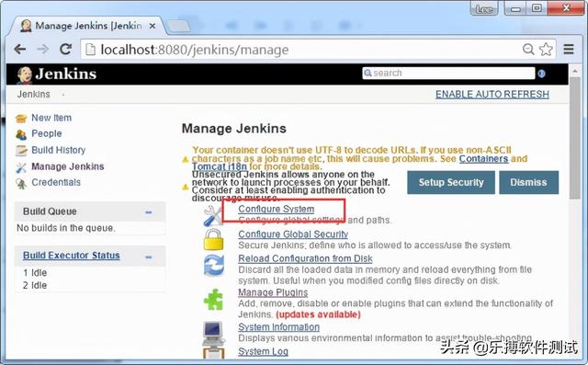Click the Manage Jenkins page heading
This screenshot has height=365, width=588.
tap(234, 129)
